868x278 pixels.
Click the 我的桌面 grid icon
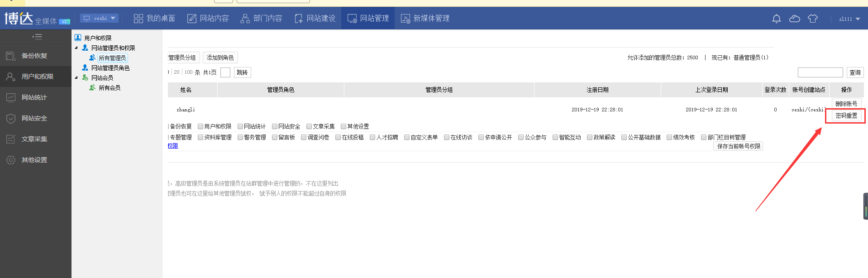138,19
